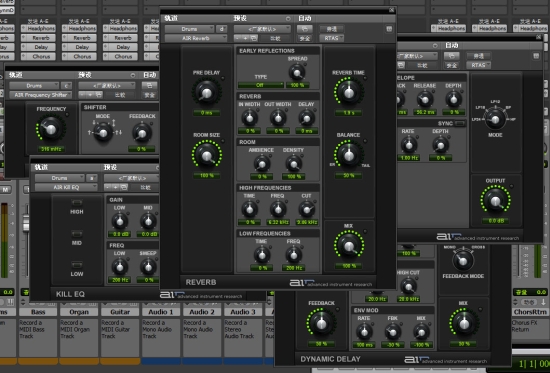Click the target icon at Reverb header right

click(389, 29)
